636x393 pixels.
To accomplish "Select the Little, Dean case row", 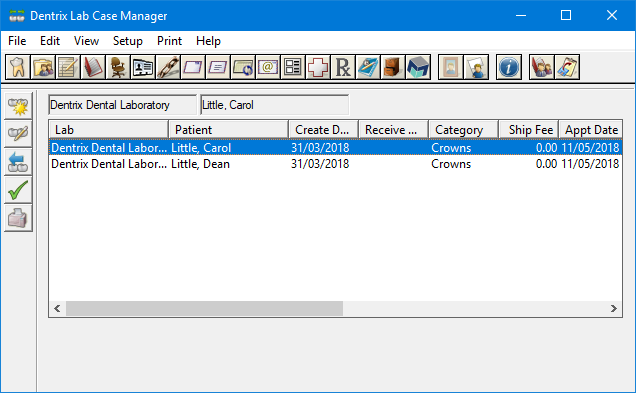I will [335, 164].
